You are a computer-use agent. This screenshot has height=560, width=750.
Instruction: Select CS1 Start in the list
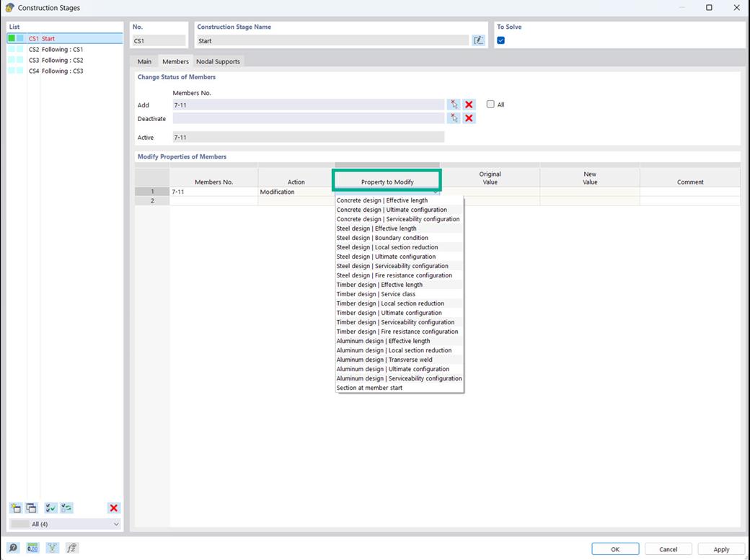tap(65, 38)
